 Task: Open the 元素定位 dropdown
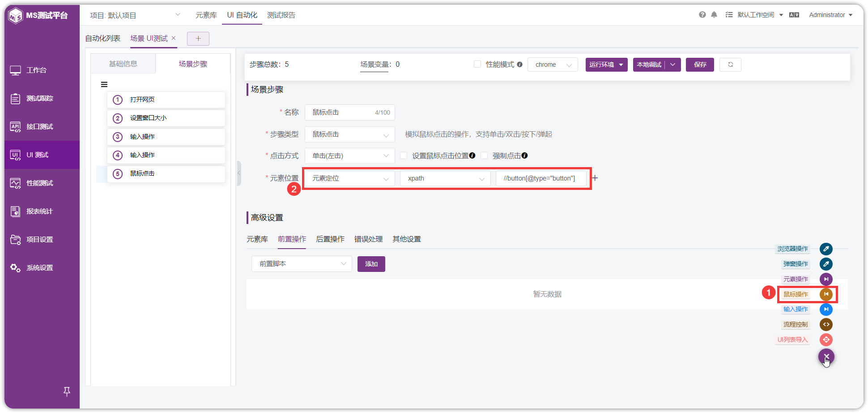tap(350, 178)
